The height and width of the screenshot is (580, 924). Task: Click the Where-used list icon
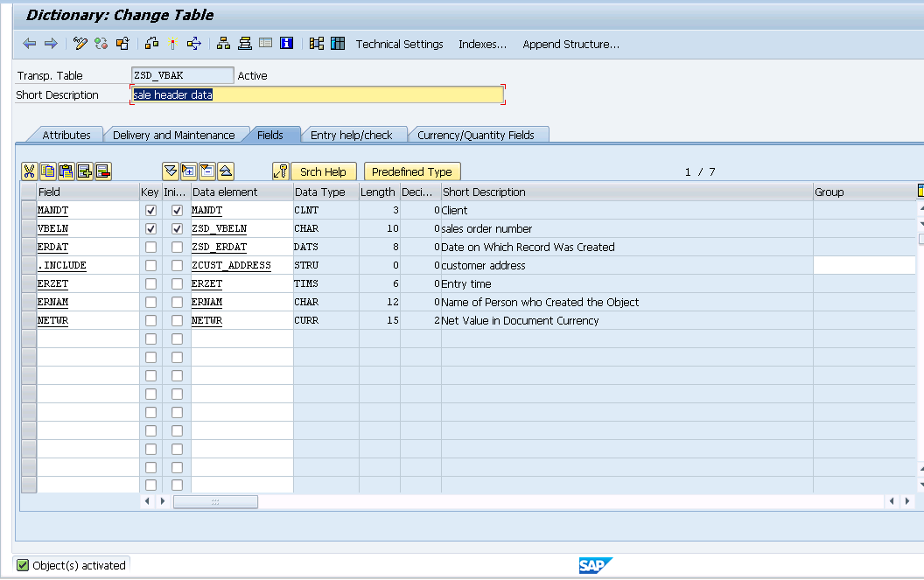pos(194,44)
